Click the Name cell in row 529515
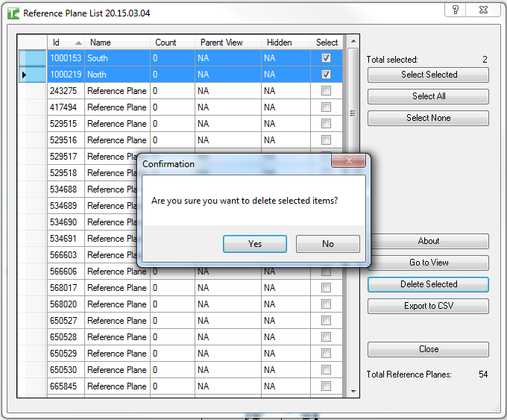 click(x=117, y=124)
